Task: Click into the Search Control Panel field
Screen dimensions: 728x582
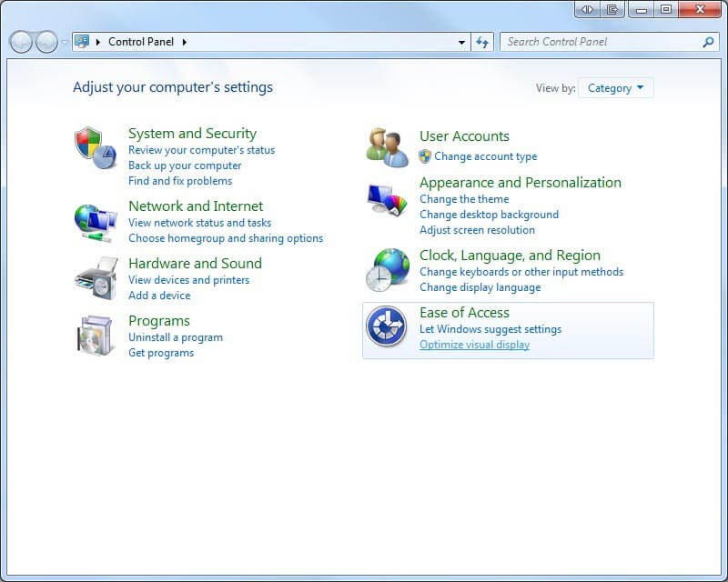Action: (x=601, y=42)
